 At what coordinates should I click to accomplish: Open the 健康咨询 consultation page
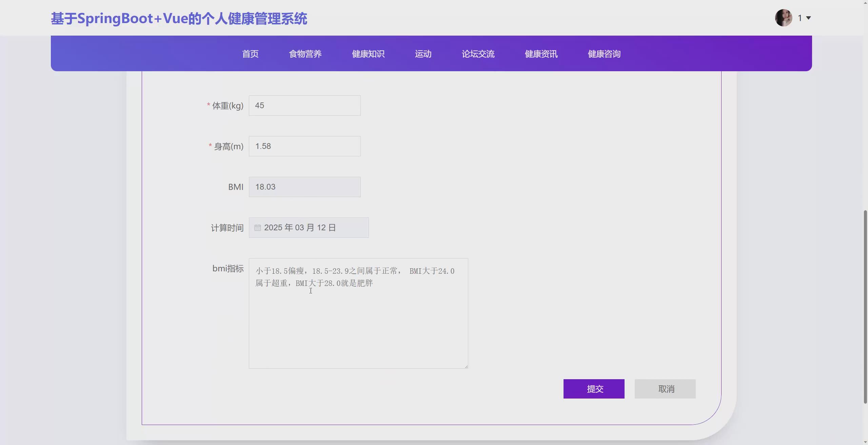click(x=604, y=54)
